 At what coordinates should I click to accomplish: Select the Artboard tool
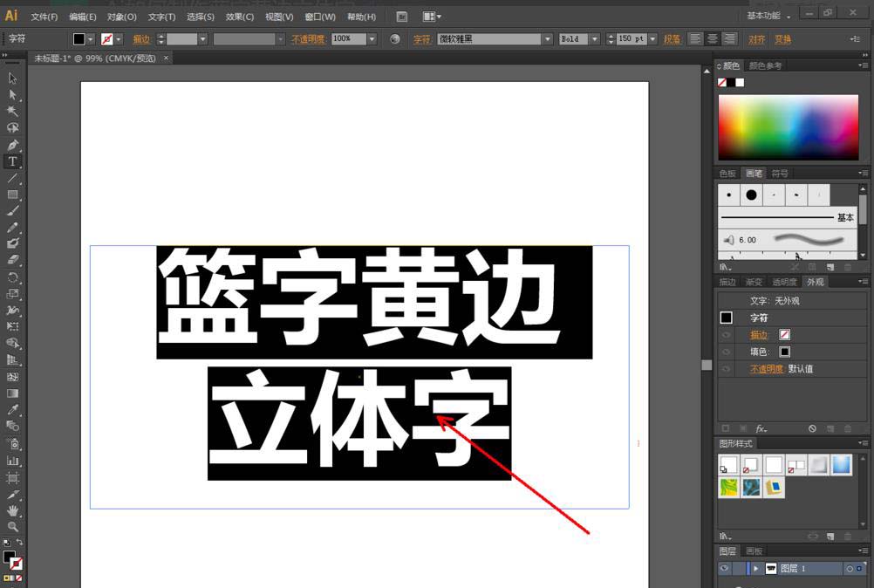(x=12, y=478)
